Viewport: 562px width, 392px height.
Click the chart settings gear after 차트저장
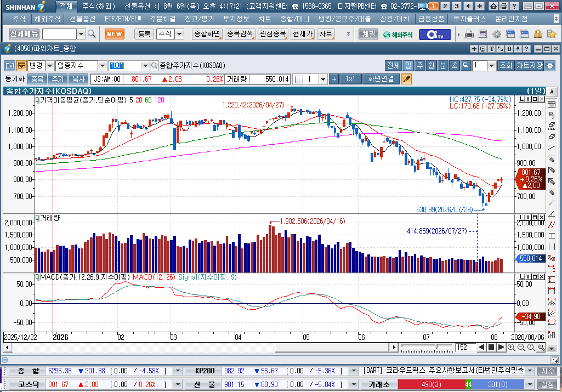click(x=550, y=66)
